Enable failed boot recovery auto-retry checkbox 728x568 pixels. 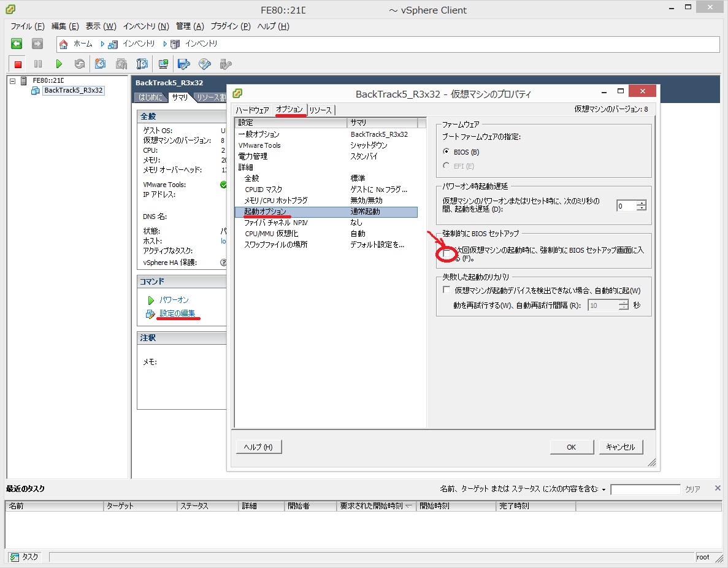[x=446, y=290]
